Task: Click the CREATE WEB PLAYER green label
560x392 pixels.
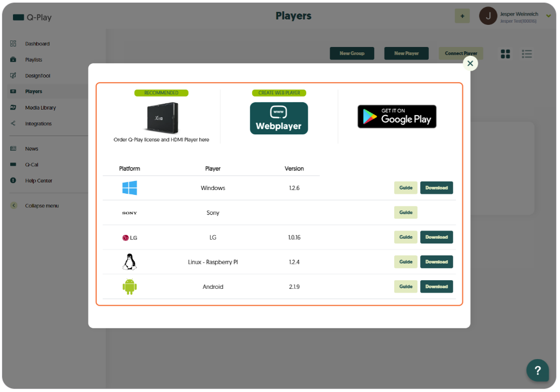Action: [x=279, y=93]
